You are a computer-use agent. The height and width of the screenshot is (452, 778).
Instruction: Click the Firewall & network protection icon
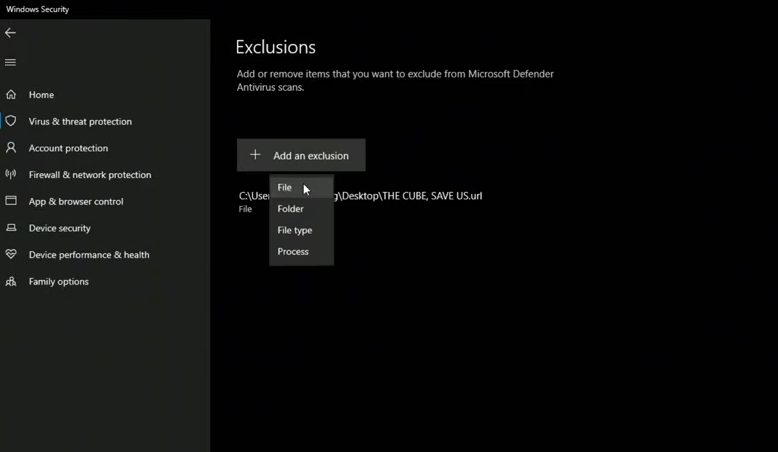pyautogui.click(x=11, y=175)
